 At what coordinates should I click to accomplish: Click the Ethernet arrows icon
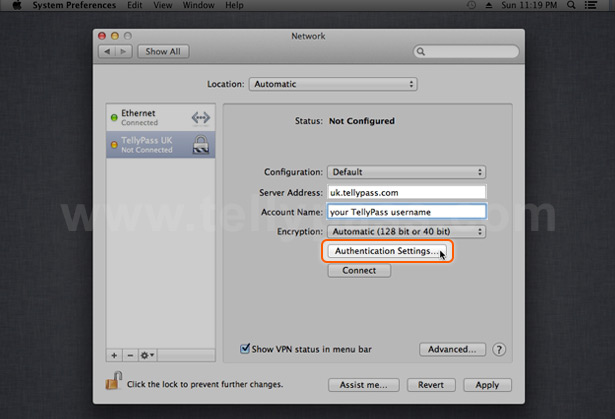200,117
